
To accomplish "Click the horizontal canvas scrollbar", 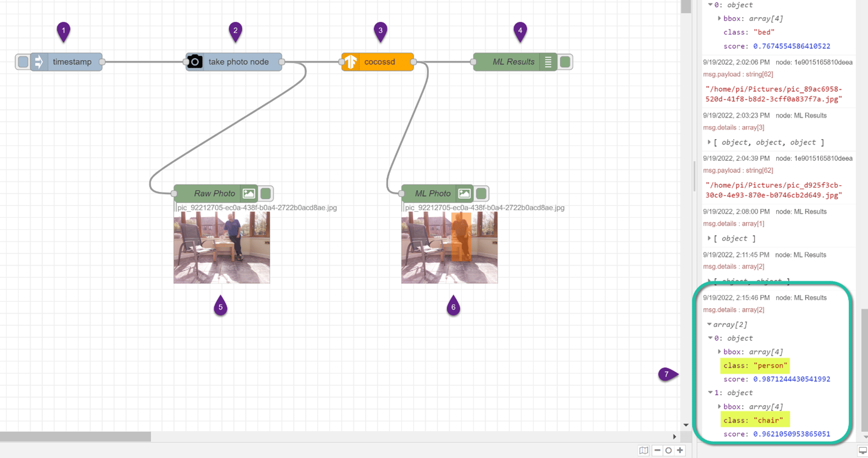I will (x=76, y=437).
